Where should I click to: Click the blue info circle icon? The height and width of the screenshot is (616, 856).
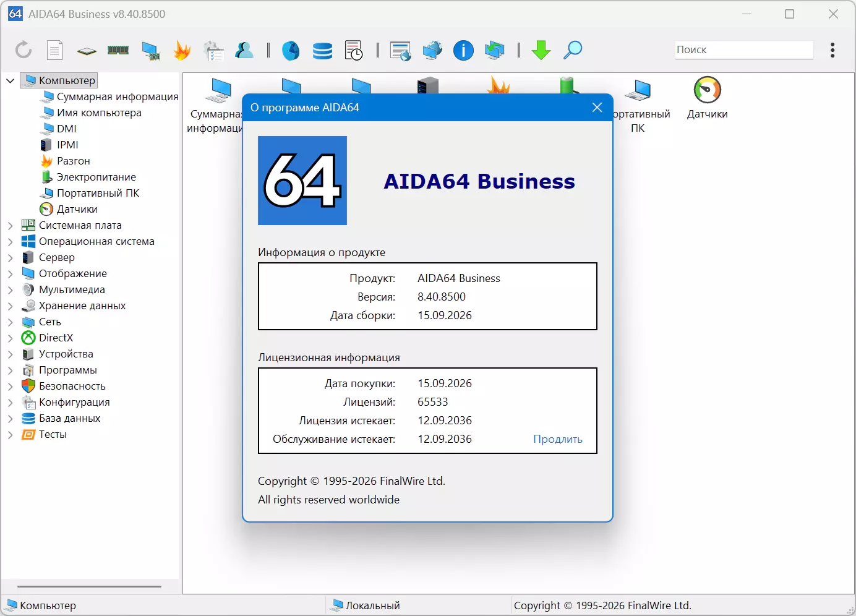coord(463,50)
